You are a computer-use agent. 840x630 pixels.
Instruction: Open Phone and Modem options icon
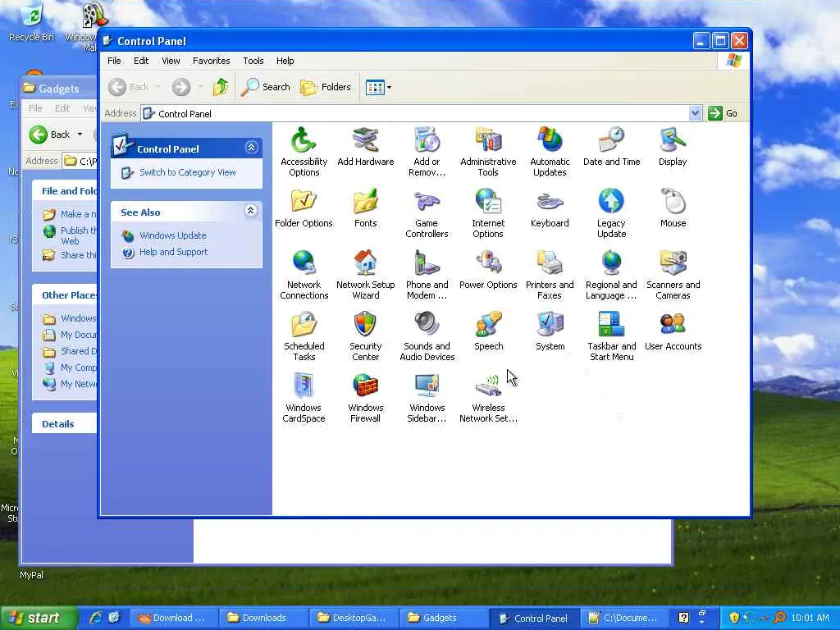pyautogui.click(x=427, y=276)
